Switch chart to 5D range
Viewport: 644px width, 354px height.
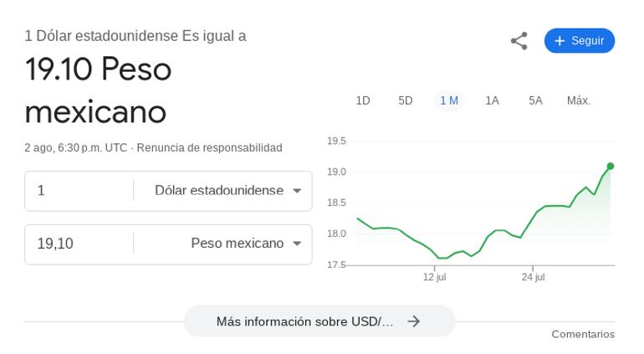tap(406, 100)
